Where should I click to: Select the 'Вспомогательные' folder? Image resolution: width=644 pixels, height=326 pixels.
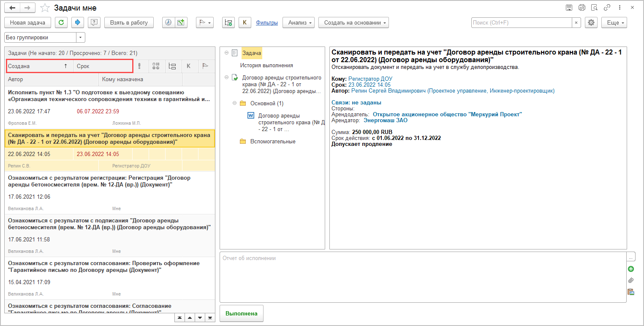tap(272, 142)
